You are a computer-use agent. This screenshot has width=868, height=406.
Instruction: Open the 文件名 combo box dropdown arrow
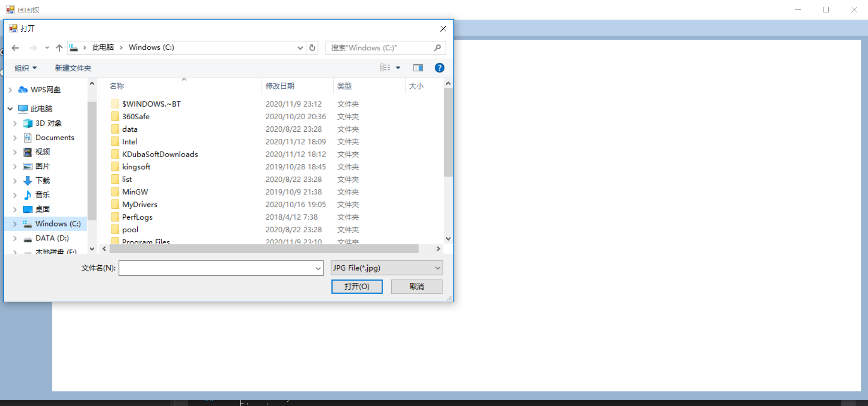319,268
